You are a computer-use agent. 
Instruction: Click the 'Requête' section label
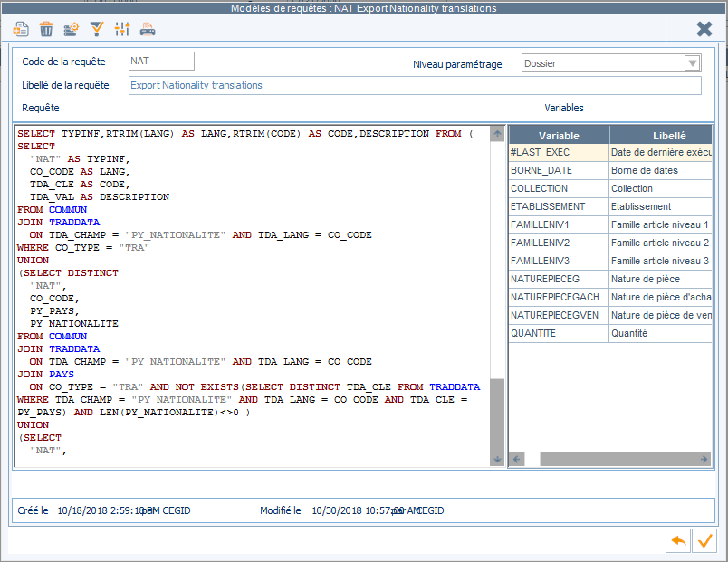pyautogui.click(x=41, y=108)
